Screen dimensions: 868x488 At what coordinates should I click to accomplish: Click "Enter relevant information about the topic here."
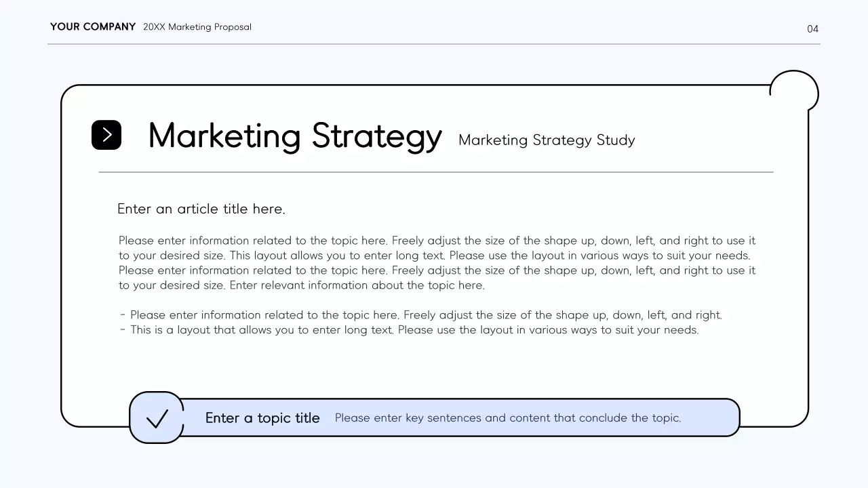click(x=357, y=285)
